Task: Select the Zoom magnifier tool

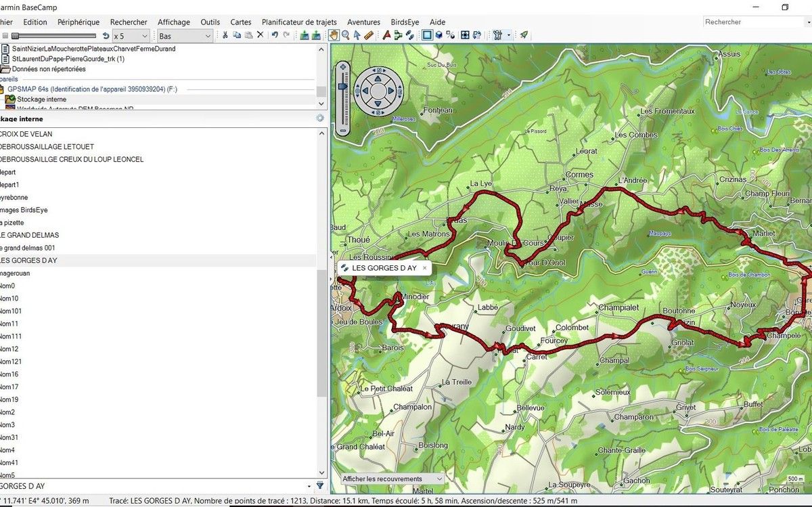Action: point(346,35)
